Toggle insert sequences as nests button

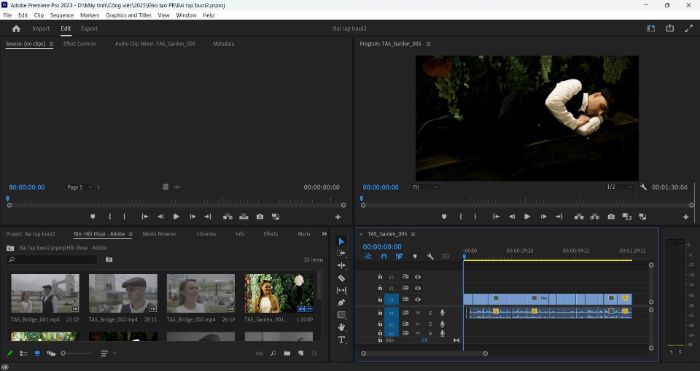[368, 256]
